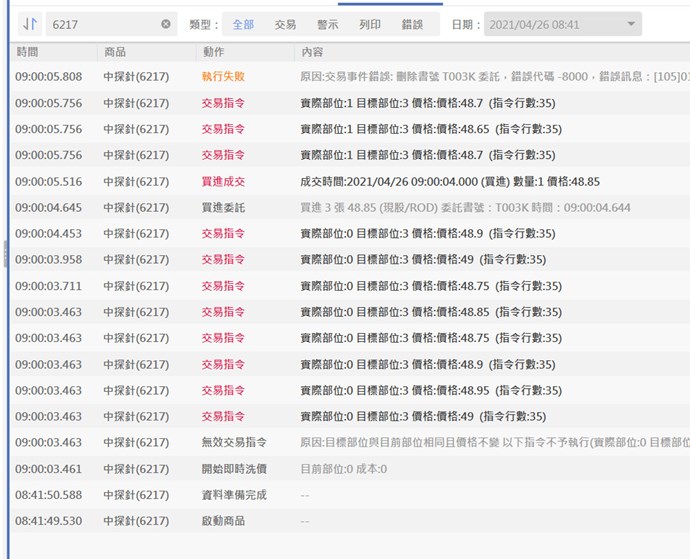Select the 交易 type filter

click(286, 24)
